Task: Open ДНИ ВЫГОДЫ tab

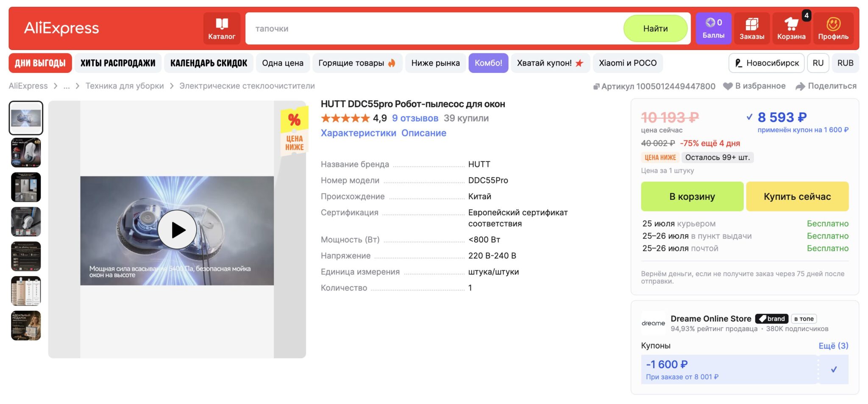Action: 40,63
